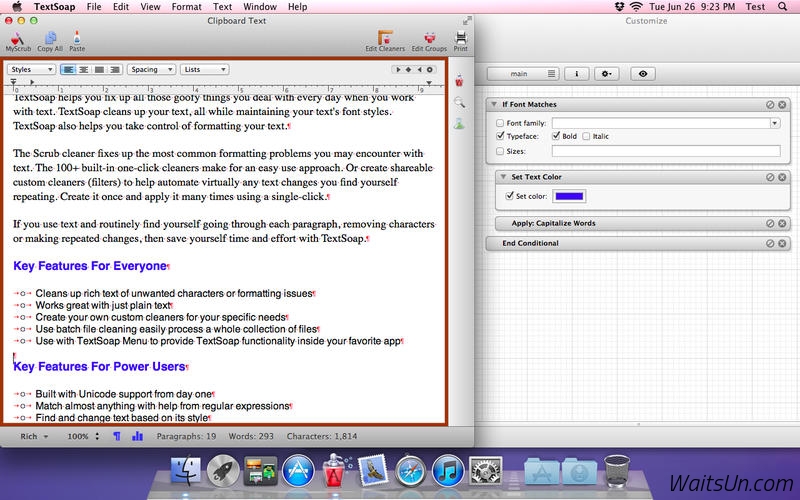Collapse the If Font Matches section
Image resolution: width=800 pixels, height=500 pixels.
point(494,104)
